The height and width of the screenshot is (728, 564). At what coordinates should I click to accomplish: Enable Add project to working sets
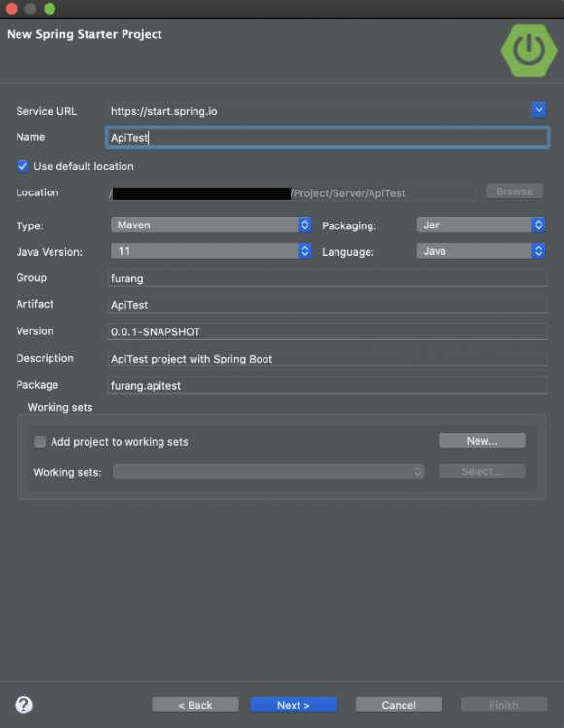pos(40,442)
